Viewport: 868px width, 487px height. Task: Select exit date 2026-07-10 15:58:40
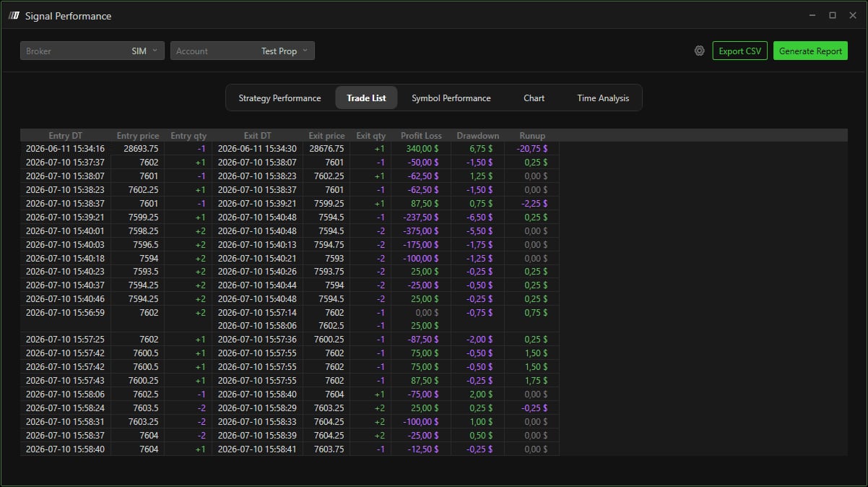[x=258, y=395]
